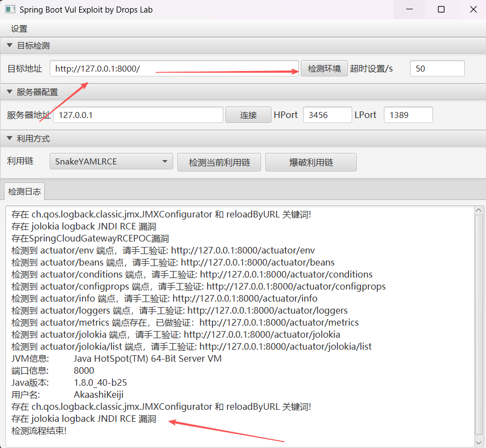Click the 检测流程结束! log line
This screenshot has width=486, height=448.
click(x=39, y=431)
